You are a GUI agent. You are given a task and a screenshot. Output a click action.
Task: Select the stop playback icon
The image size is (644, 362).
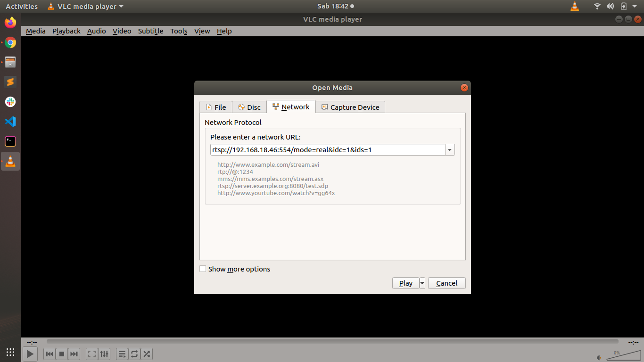61,354
